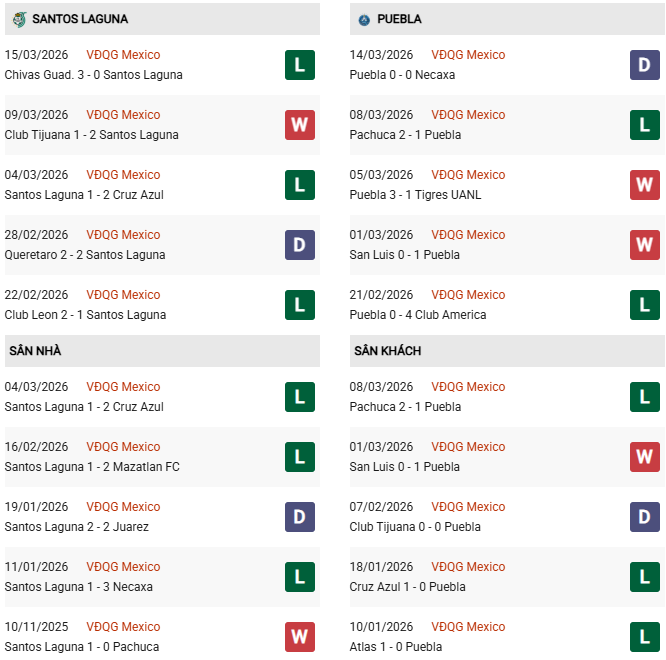This screenshot has height=660, width=666.
Task: Click loss badge for Puebla 0 - 4 Club America
Action: pos(645,305)
